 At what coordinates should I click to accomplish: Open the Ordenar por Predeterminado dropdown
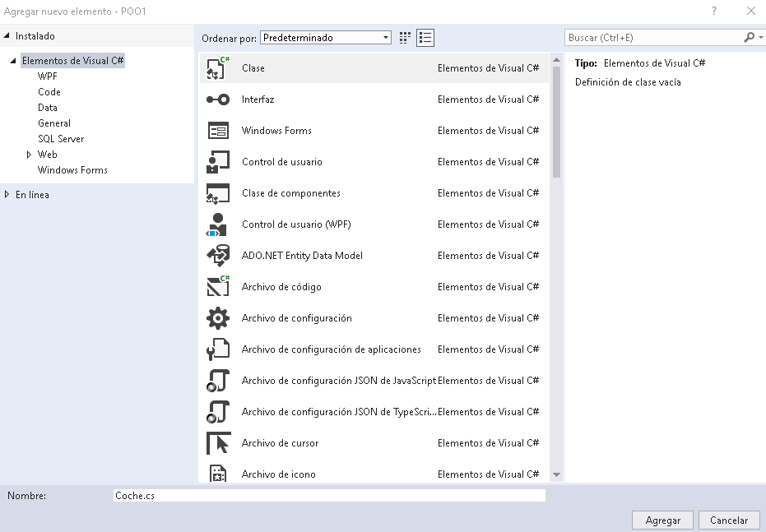(x=326, y=38)
